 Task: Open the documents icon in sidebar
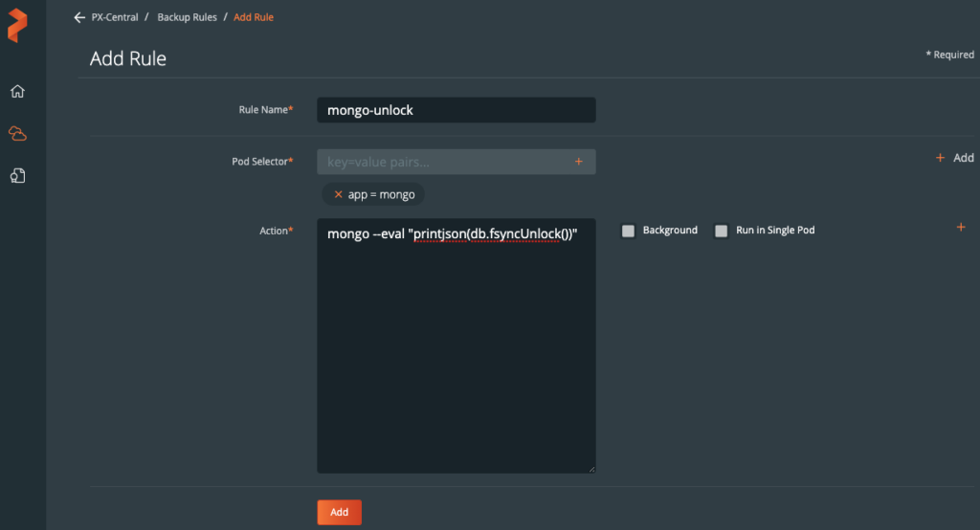click(17, 176)
